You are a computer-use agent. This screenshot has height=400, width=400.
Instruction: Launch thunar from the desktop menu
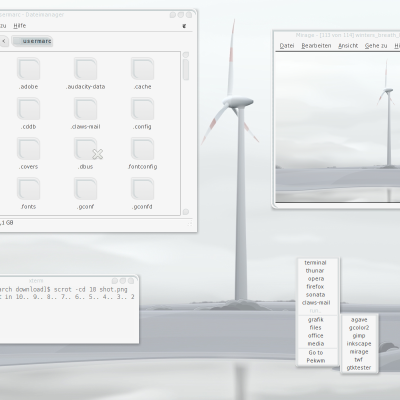(x=315, y=271)
